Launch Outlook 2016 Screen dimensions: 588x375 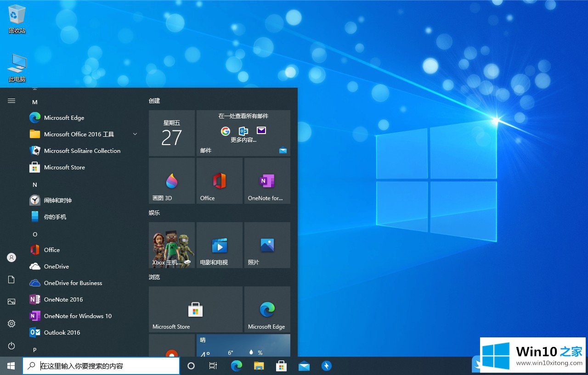tap(84, 333)
